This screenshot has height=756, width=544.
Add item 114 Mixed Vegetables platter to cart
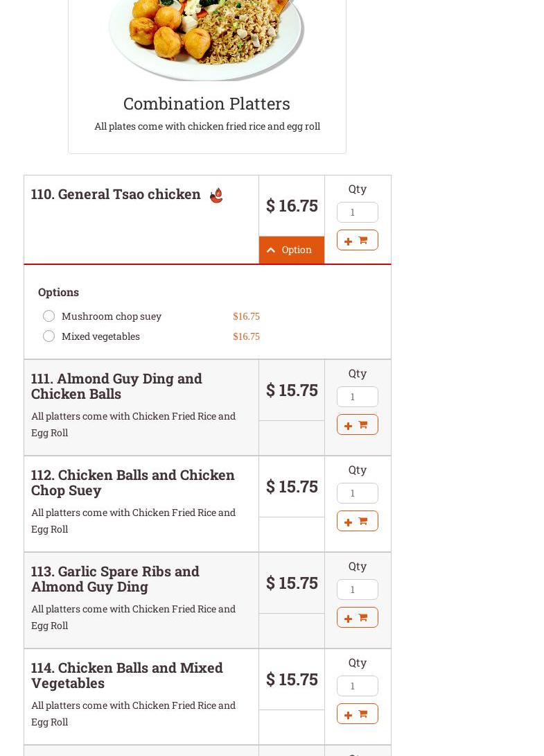pos(357,714)
